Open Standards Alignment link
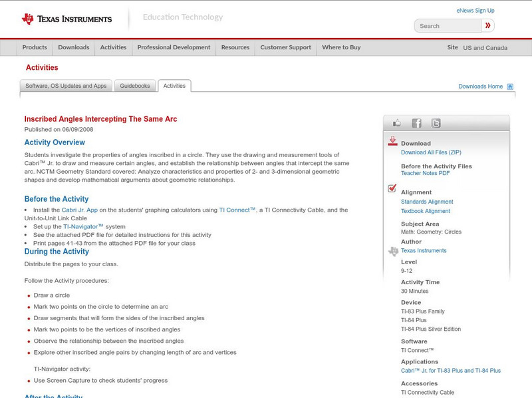Image resolution: width=532 pixels, height=398 pixels. coord(427,202)
